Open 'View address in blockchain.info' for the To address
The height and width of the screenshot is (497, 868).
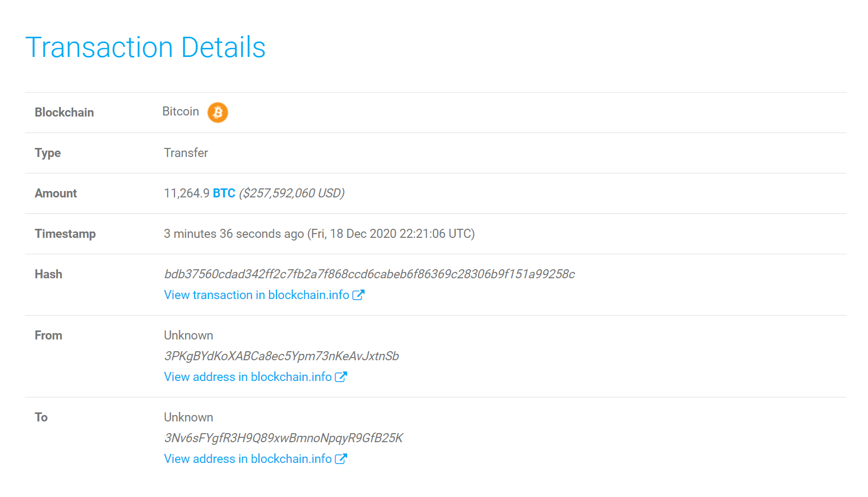point(248,458)
